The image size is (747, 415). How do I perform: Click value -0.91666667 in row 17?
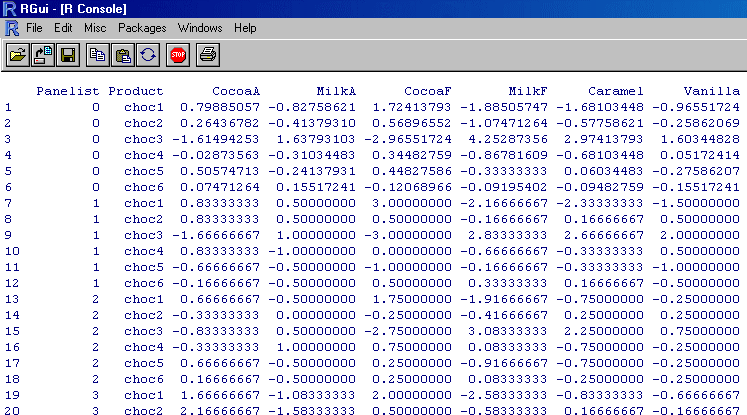pos(504,364)
